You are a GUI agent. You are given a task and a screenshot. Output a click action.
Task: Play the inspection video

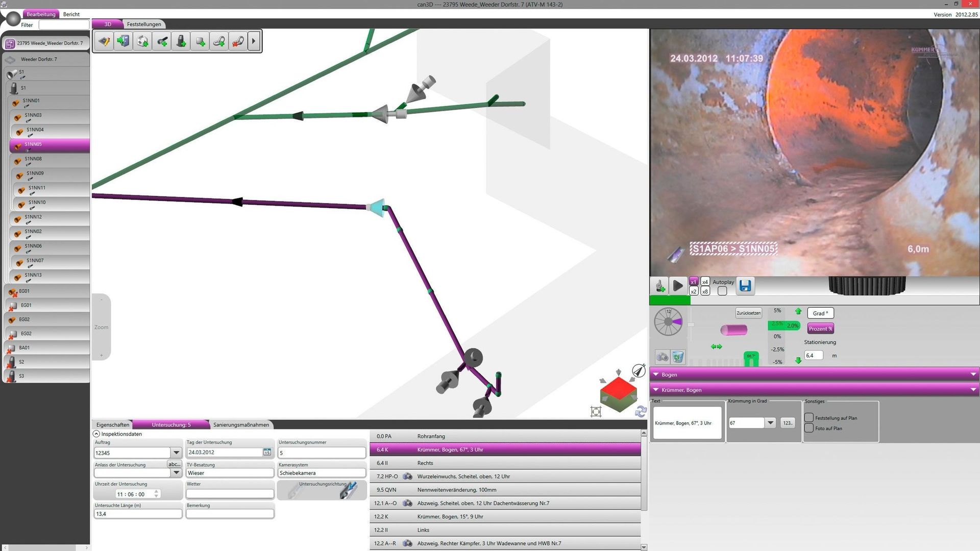pos(677,286)
